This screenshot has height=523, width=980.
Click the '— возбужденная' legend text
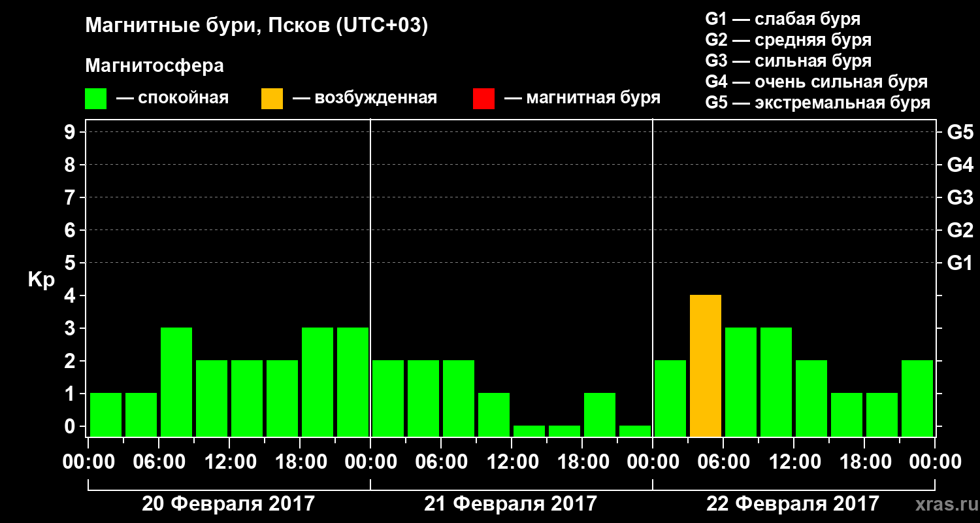pos(365,98)
